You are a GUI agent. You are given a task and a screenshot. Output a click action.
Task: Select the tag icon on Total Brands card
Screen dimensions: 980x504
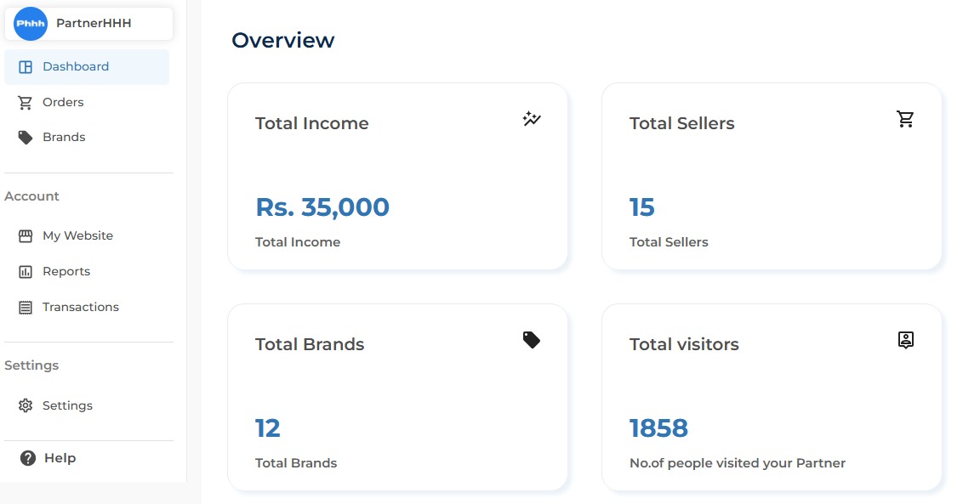coord(531,340)
